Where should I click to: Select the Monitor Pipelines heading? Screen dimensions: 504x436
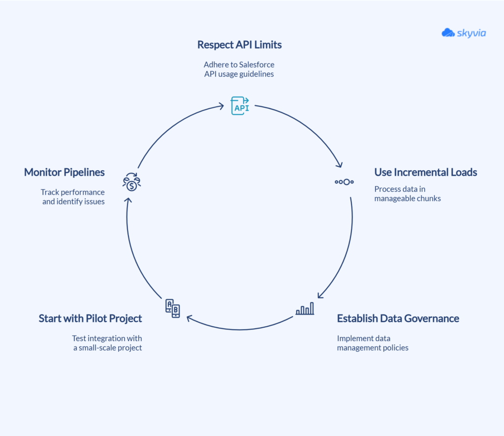(x=64, y=172)
